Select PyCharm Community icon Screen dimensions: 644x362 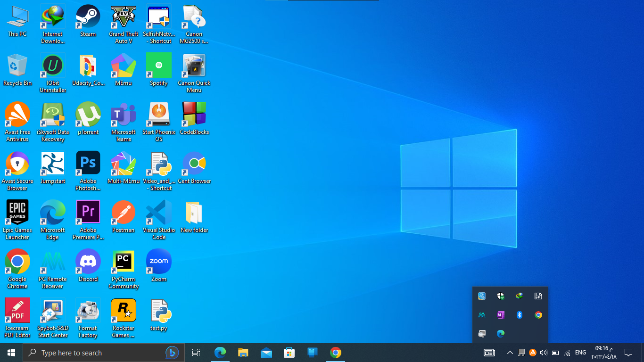[x=124, y=270]
